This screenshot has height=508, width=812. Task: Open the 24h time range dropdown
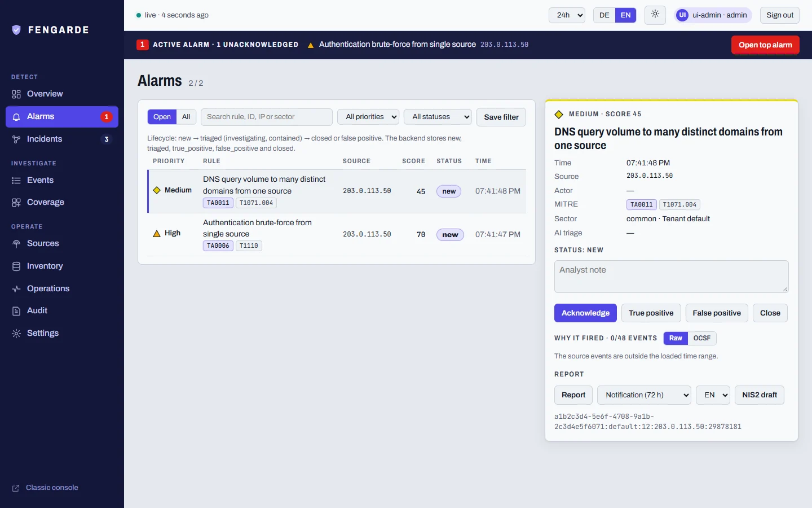coord(567,15)
